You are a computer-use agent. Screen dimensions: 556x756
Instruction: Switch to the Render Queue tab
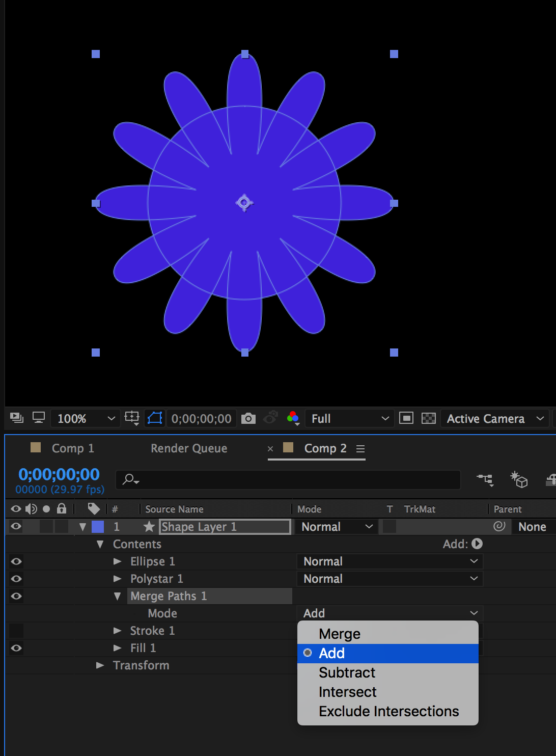(x=189, y=448)
